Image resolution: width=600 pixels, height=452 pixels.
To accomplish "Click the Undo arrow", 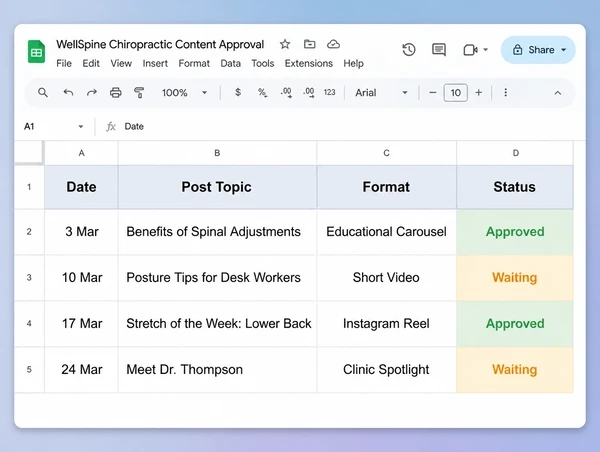I will 68,93.
